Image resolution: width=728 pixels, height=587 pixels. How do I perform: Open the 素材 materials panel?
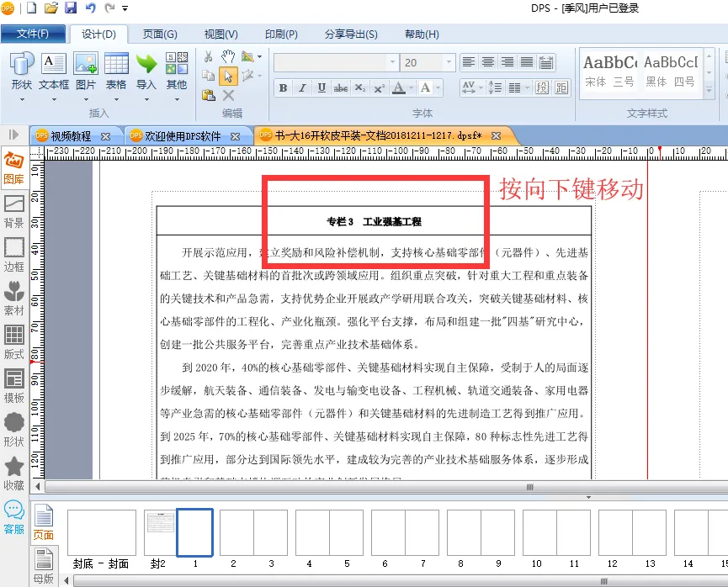14,299
